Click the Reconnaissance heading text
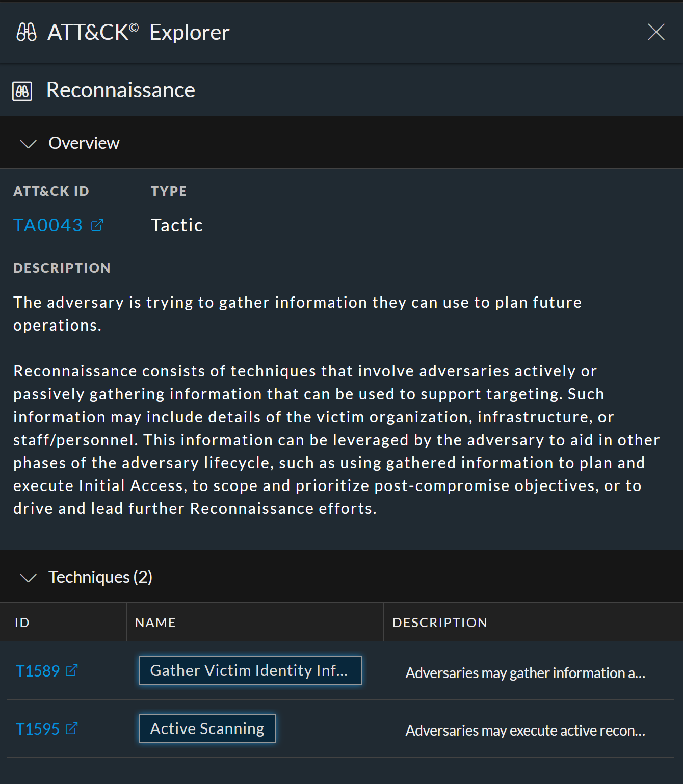The image size is (683, 784). click(121, 90)
